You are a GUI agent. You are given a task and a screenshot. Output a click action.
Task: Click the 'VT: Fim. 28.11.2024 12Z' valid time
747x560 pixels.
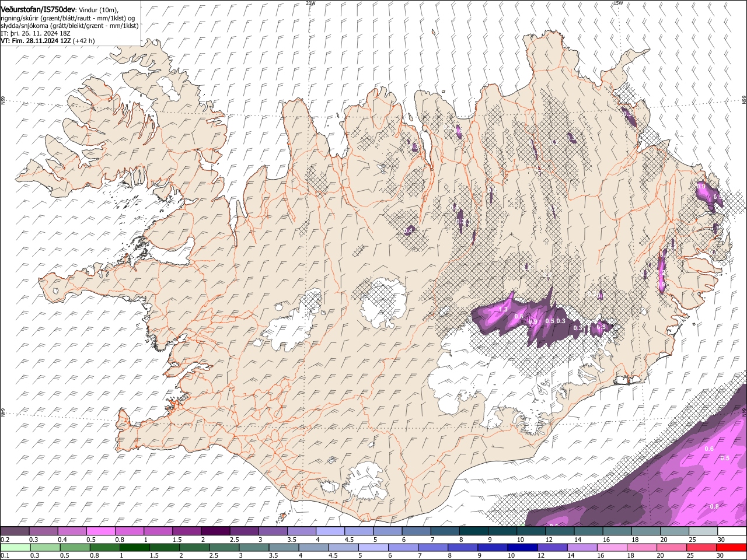click(x=36, y=41)
